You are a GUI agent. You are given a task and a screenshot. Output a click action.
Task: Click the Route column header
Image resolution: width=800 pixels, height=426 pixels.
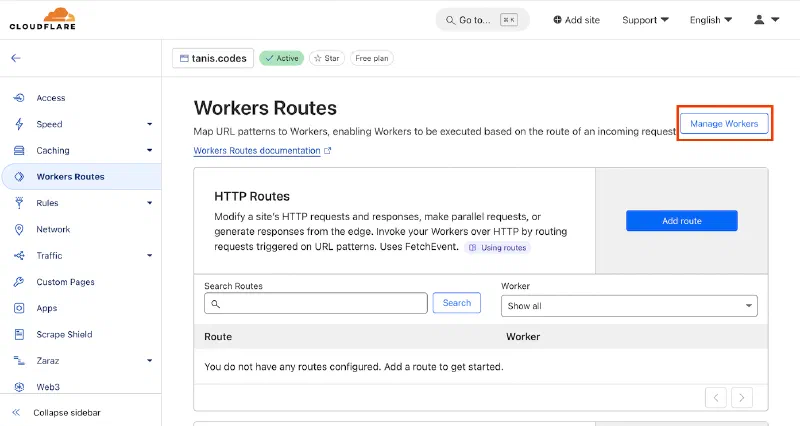(x=218, y=337)
